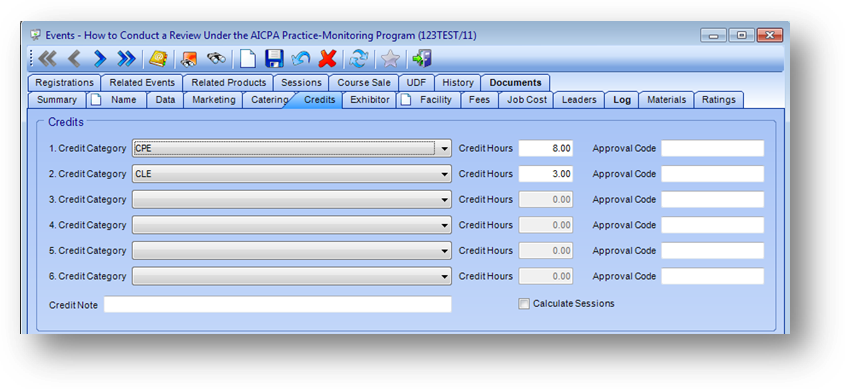The height and width of the screenshot is (389, 845).
Task: Undo changes with the blue curved arrow
Action: [301, 59]
